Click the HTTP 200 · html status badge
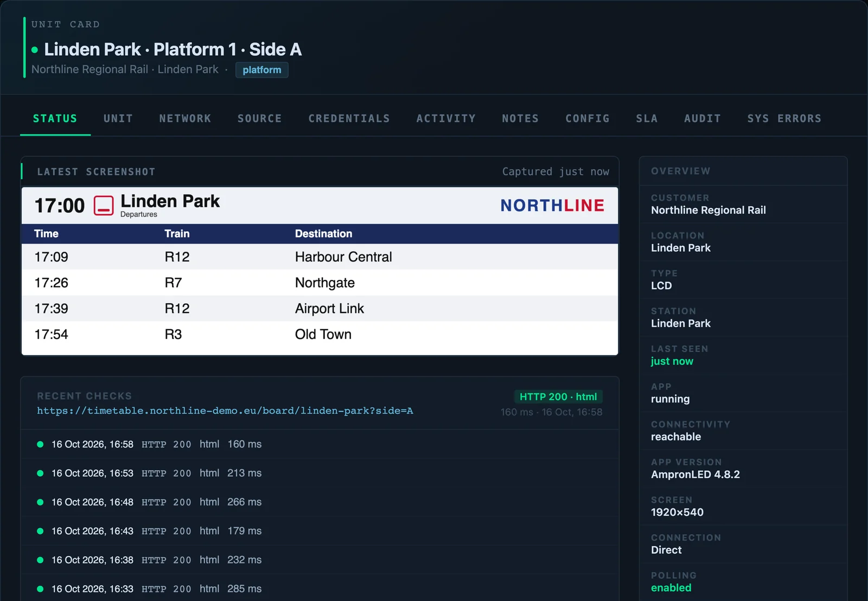This screenshot has width=868, height=601. click(x=558, y=397)
